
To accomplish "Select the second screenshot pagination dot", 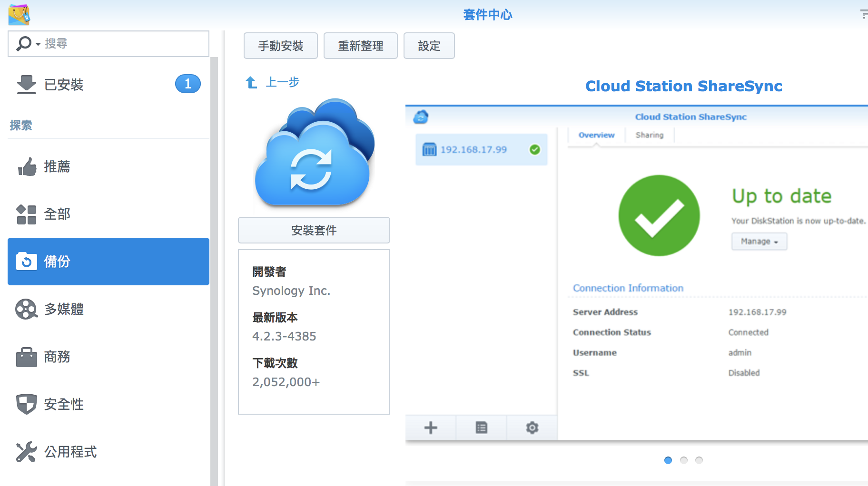I will [684, 460].
